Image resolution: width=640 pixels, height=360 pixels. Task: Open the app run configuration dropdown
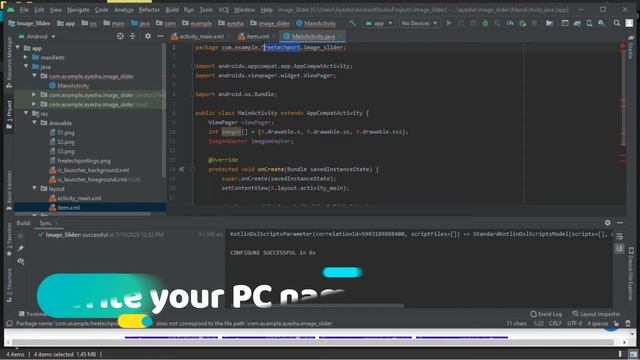pos(379,23)
